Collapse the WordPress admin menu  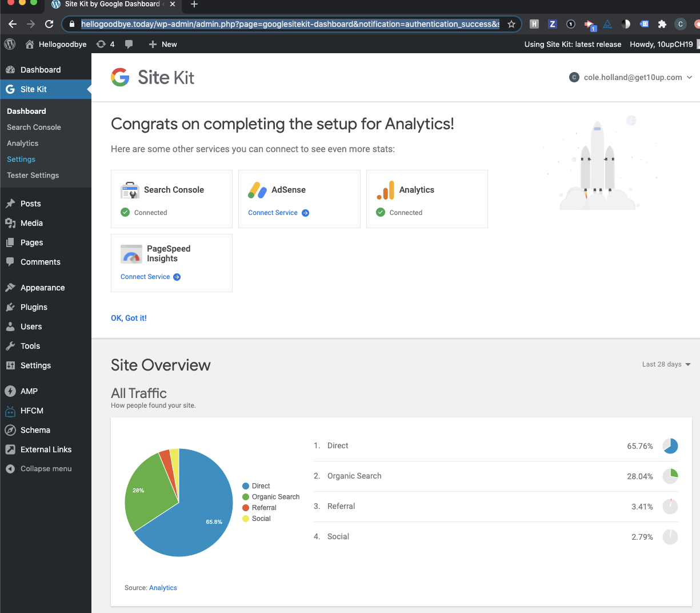coord(46,468)
